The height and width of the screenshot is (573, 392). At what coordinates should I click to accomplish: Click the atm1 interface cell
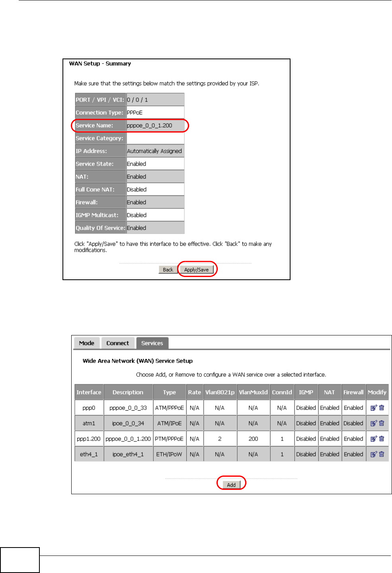click(x=89, y=423)
